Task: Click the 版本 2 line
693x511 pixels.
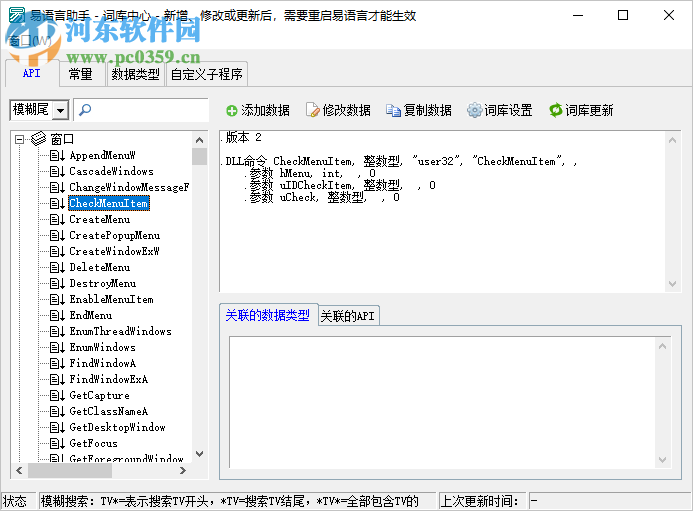Action: coord(241,137)
